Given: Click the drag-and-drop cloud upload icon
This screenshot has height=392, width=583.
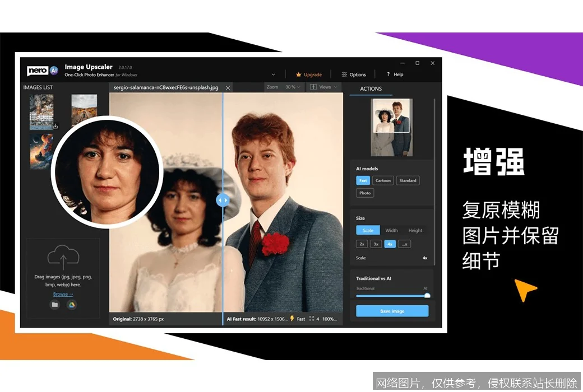Looking at the screenshot, I should [63, 258].
